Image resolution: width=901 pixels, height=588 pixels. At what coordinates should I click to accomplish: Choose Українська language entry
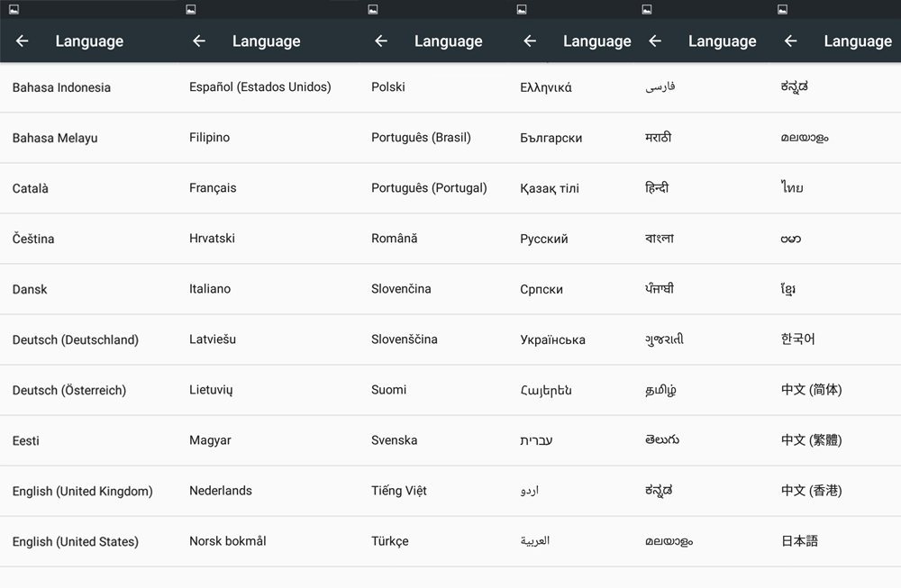pyautogui.click(x=552, y=339)
